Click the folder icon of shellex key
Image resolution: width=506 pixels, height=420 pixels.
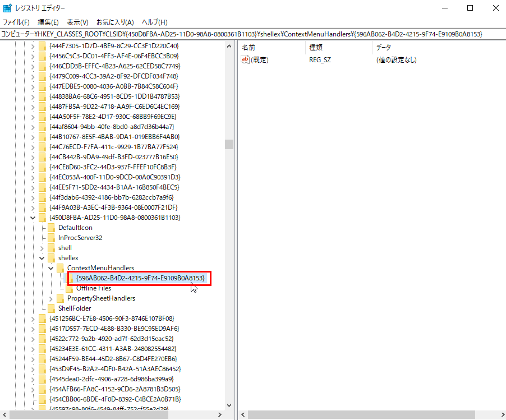51,258
